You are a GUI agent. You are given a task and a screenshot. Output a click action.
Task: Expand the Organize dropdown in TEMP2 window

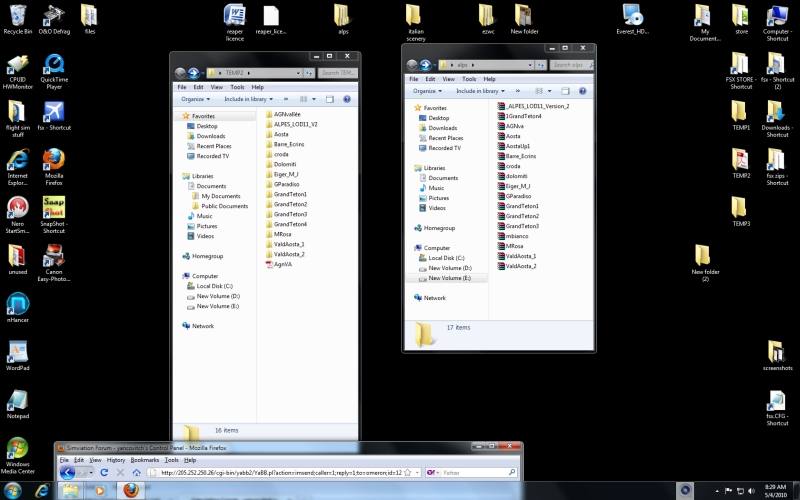point(196,99)
